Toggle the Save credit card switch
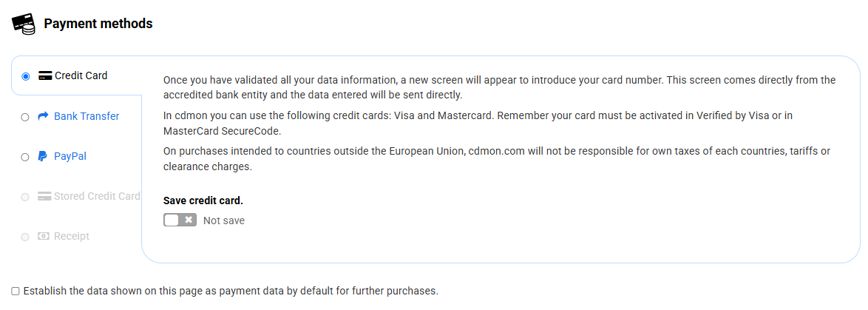Viewport: 868px width, 310px height. [x=180, y=220]
